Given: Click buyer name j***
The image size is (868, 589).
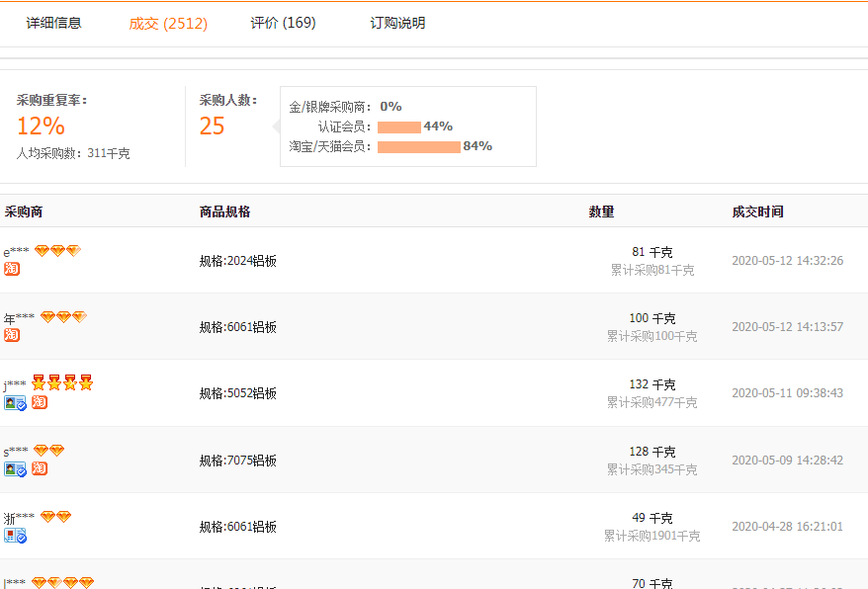Looking at the screenshot, I should click(15, 384).
